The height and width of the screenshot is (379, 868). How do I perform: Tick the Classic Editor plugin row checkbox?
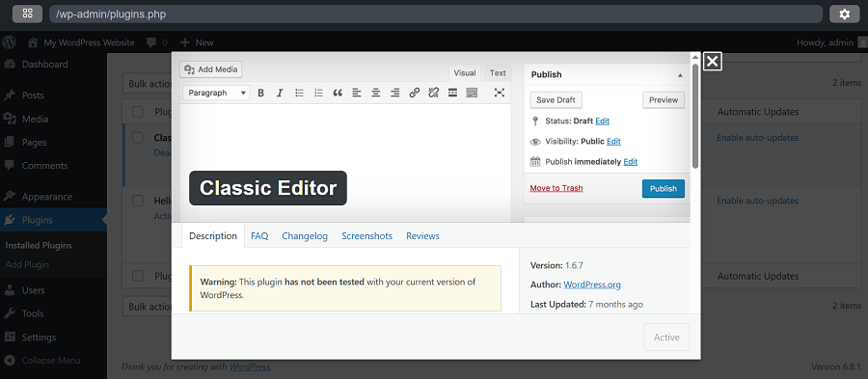(138, 138)
